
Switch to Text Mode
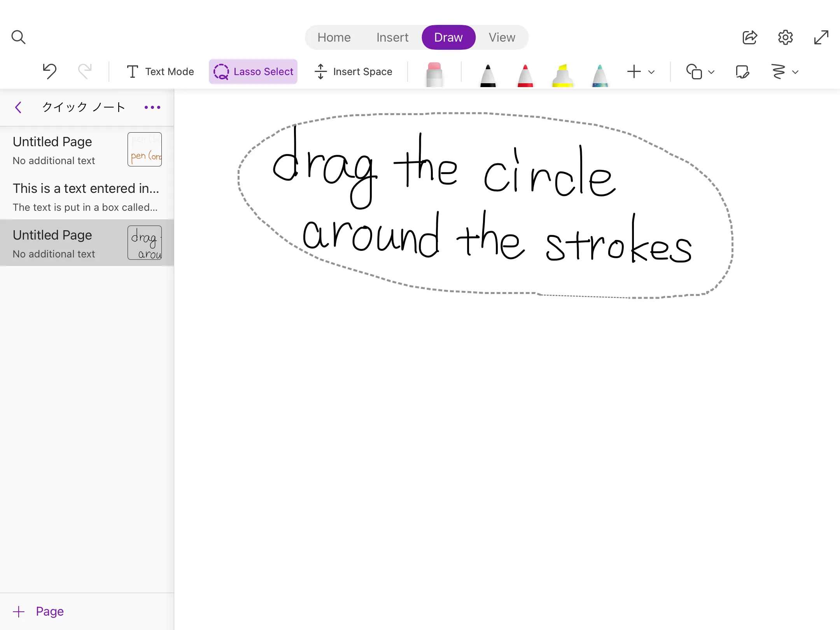[160, 72]
